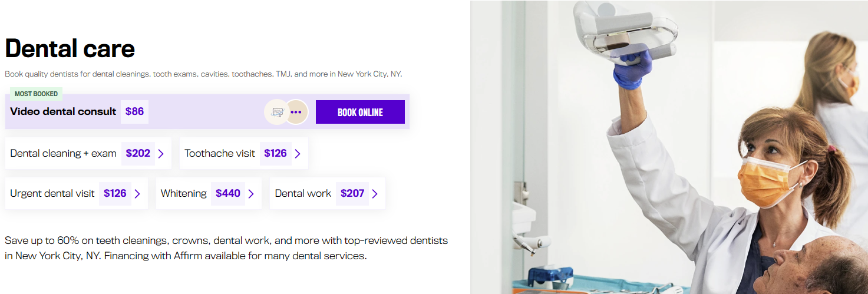868x294 pixels.
Task: Expand the Dental cleaning + exam arrow
Action: tap(161, 154)
